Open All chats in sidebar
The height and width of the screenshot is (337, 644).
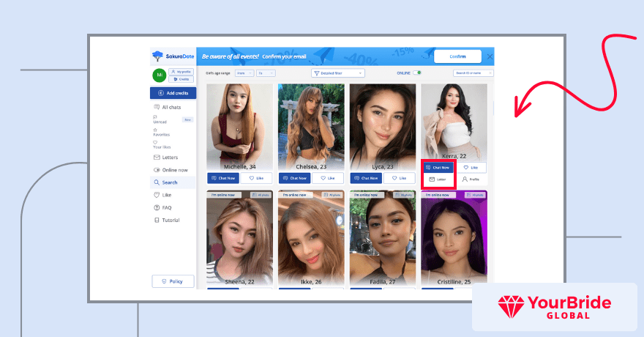click(168, 107)
